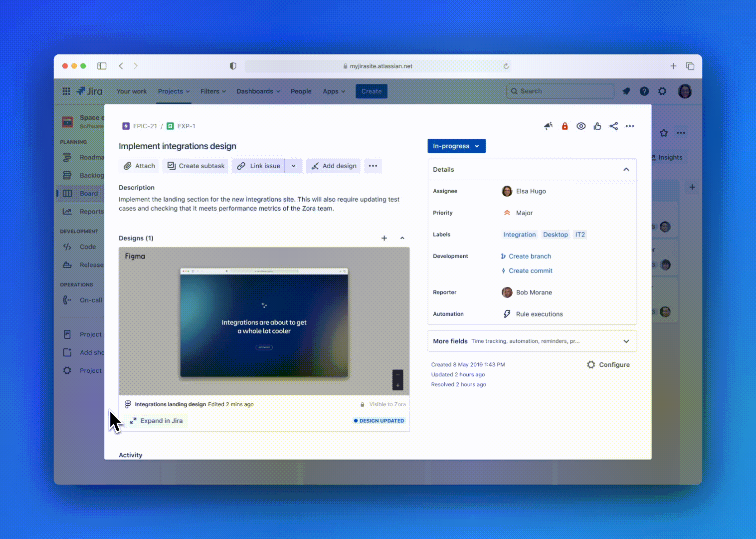Click the Create branch link
Viewport: 756px width, 539px height.
click(x=530, y=257)
